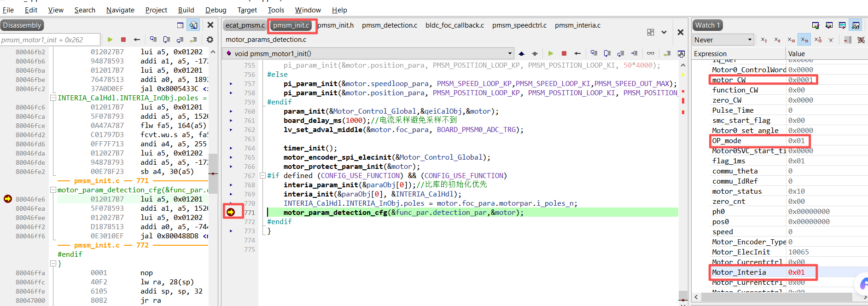Collapse motor_param_detection_cfg disassembly block
The height and width of the screenshot is (306, 868).
tap(53, 190)
